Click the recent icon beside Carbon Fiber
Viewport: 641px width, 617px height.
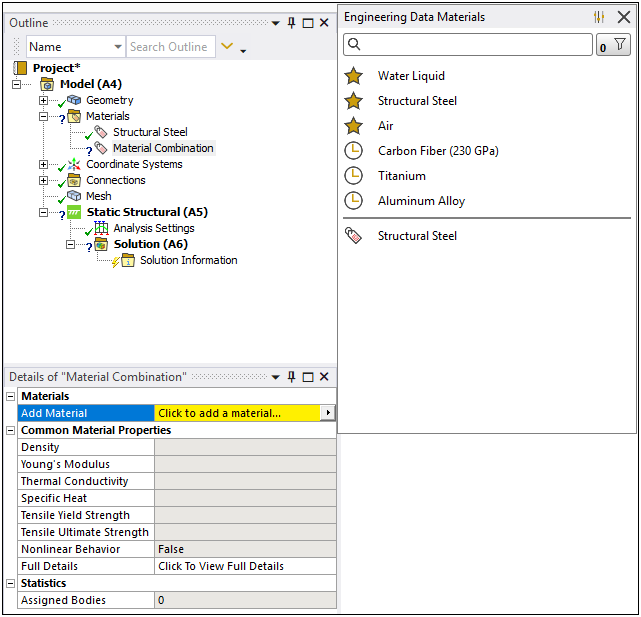[x=353, y=151]
